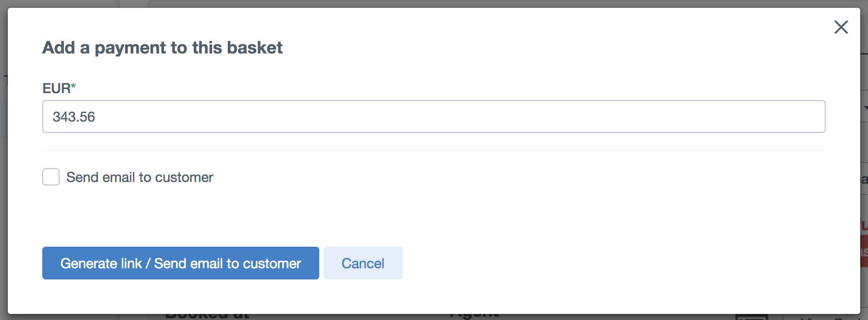
Task: Open the partially hidden dropdown arrow behind the dialog
Action: [x=865, y=108]
